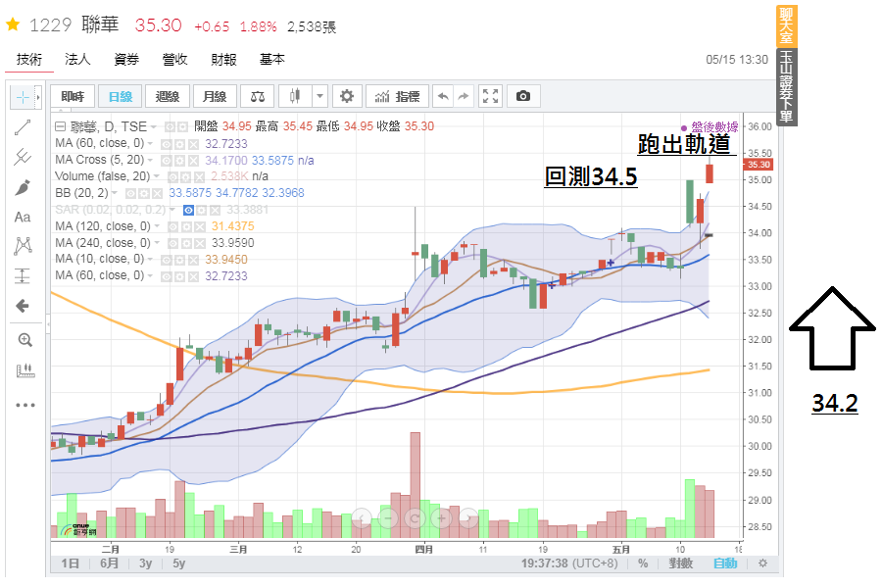Open dropdown for SAR (0.02, 0.02, 0.2)

(x=172, y=210)
